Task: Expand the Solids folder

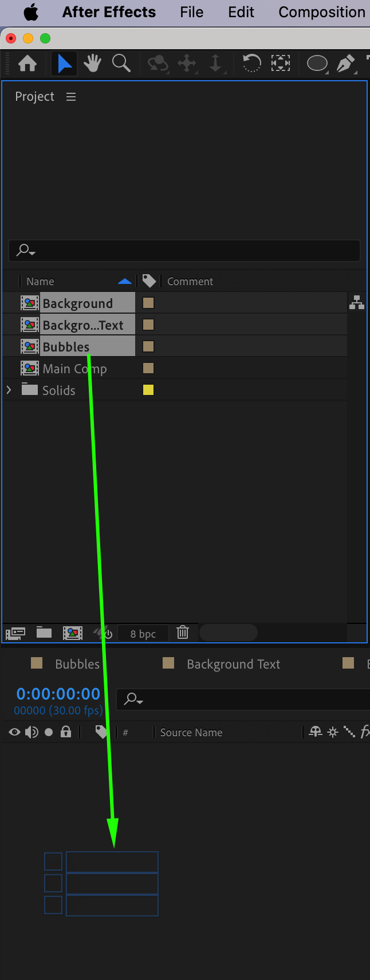Action: tap(9, 390)
